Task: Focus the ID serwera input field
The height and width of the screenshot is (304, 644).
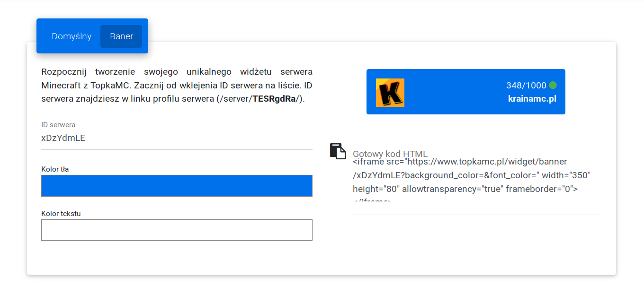Action: pos(177,138)
